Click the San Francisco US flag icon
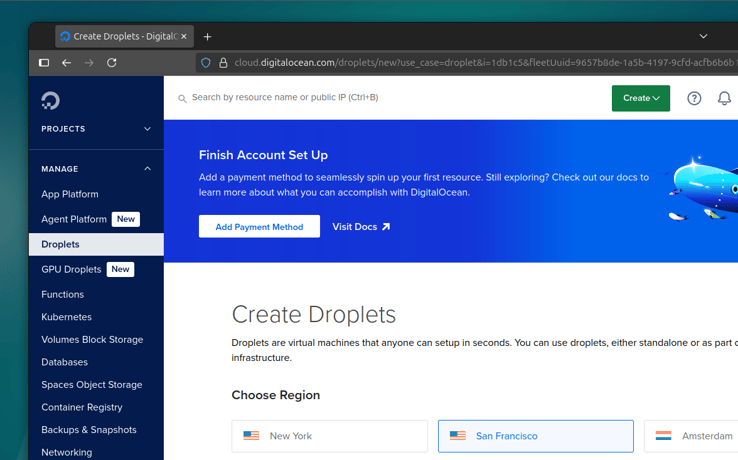738x460 pixels. 457,436
